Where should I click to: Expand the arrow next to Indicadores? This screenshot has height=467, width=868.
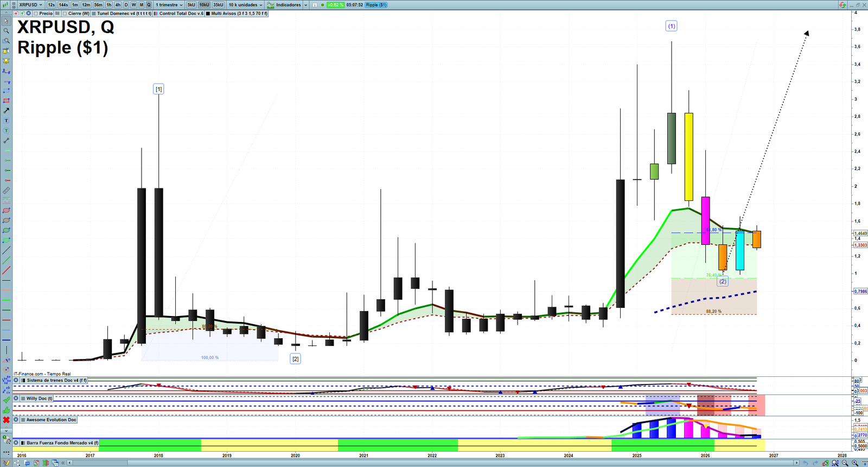coord(305,5)
